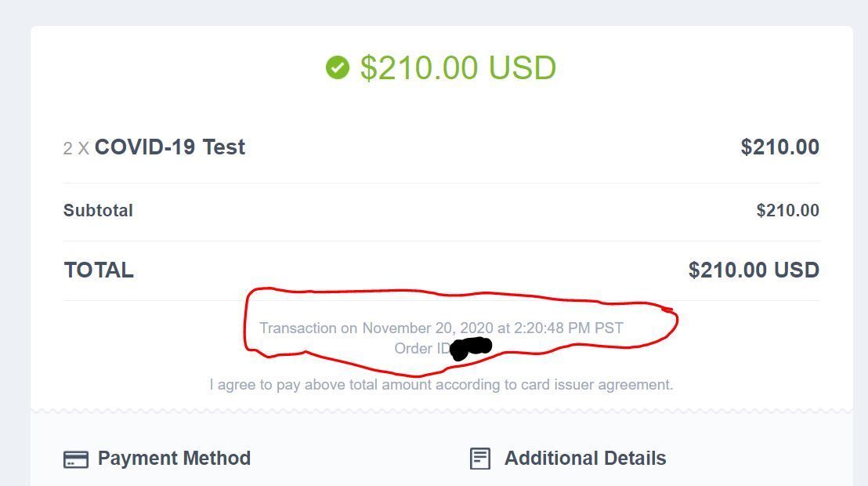Screen dimensions: 868x486
Task: Click the word Transaction in the receipt
Action: pyautogui.click(x=298, y=328)
